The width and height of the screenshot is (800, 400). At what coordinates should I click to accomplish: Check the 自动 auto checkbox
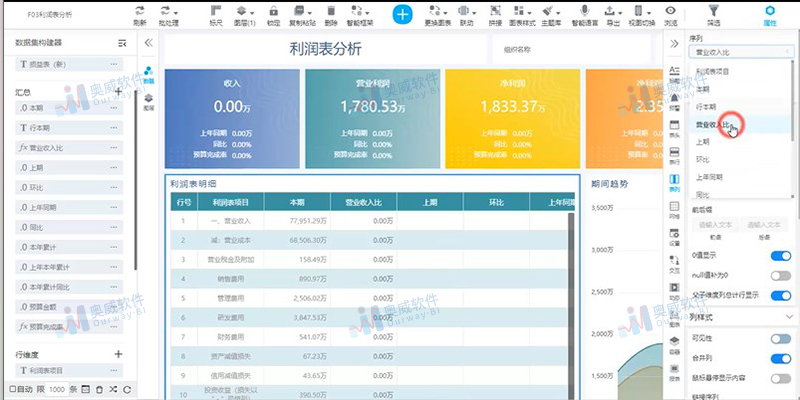13,389
